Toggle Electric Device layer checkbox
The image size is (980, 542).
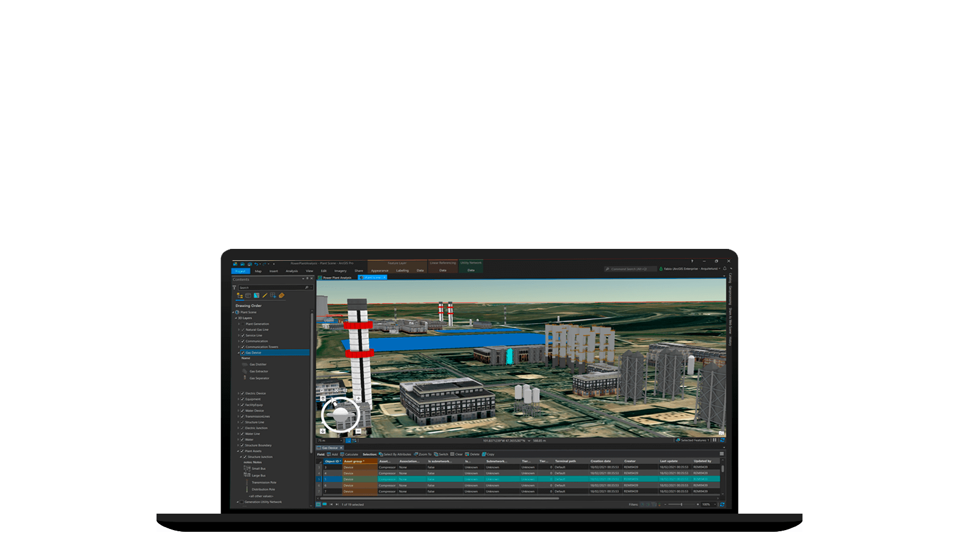[242, 393]
